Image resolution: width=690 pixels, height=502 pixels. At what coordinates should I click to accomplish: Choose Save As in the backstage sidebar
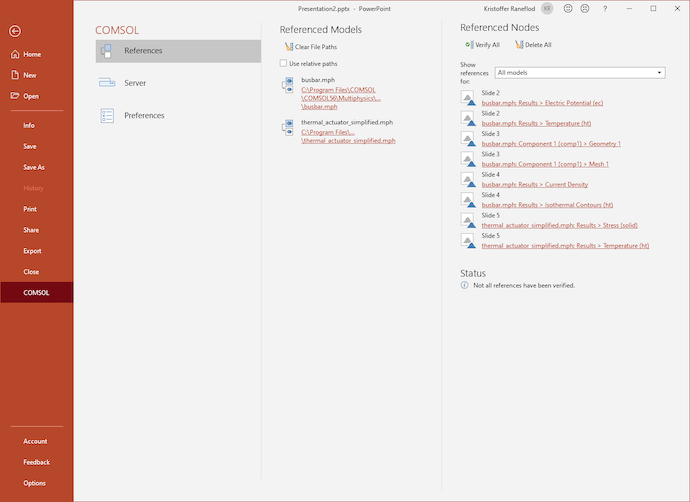[34, 167]
